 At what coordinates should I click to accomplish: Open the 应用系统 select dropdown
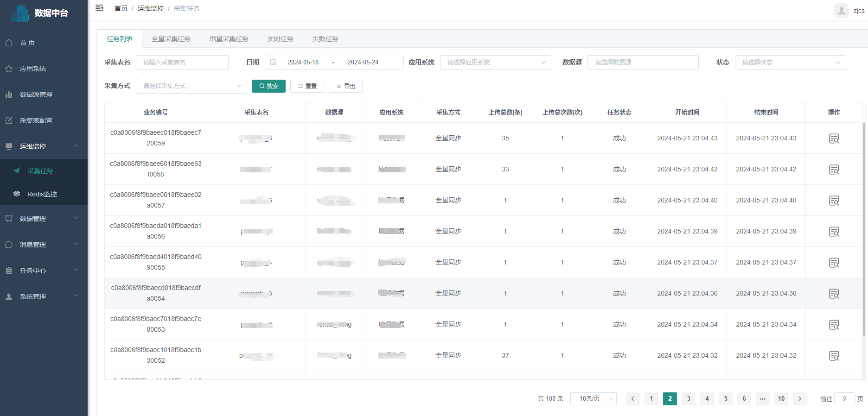tap(495, 63)
